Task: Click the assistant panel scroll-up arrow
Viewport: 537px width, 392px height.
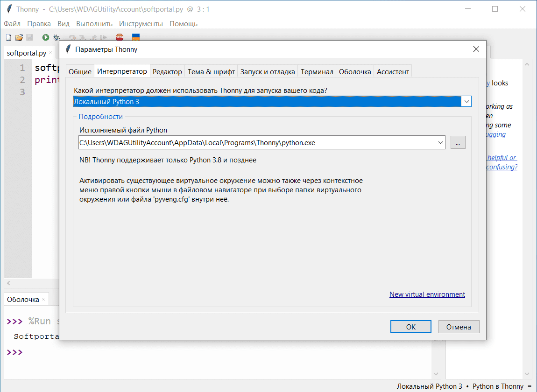Action: (527, 64)
